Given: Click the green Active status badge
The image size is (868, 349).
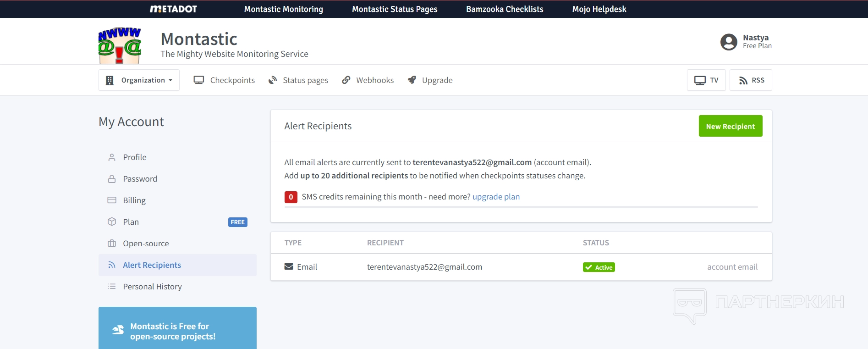Looking at the screenshot, I should pos(599,267).
